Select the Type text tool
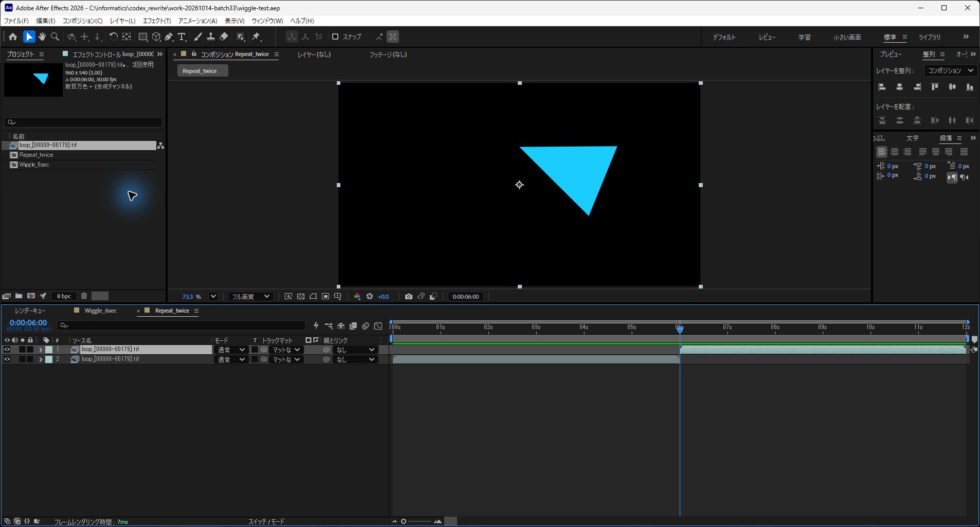Screen dimensions: 980x527 (x=182, y=37)
